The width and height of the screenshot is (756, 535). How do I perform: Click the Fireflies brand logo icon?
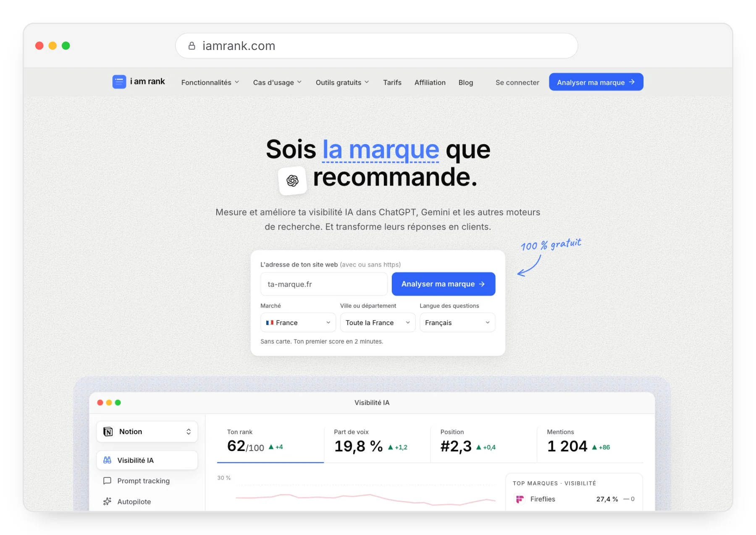520,499
